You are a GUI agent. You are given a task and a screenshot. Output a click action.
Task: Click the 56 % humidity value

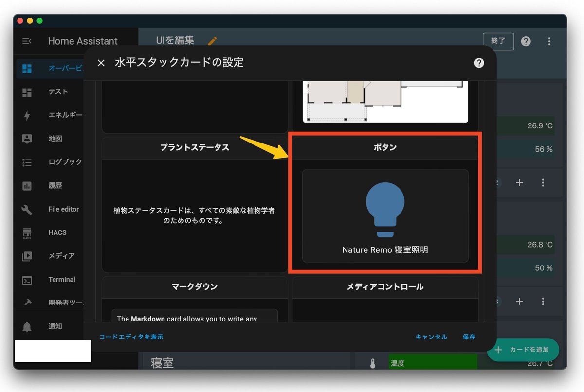click(x=544, y=149)
